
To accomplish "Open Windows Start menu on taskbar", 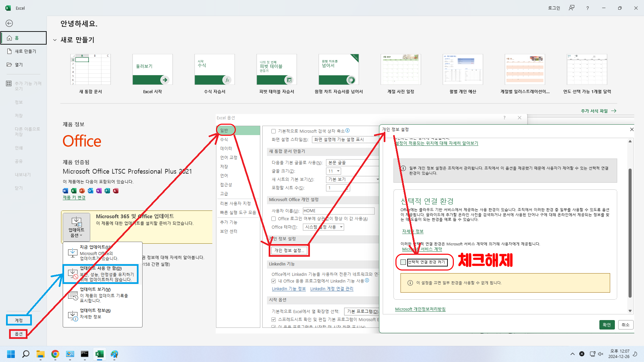I will point(11,354).
